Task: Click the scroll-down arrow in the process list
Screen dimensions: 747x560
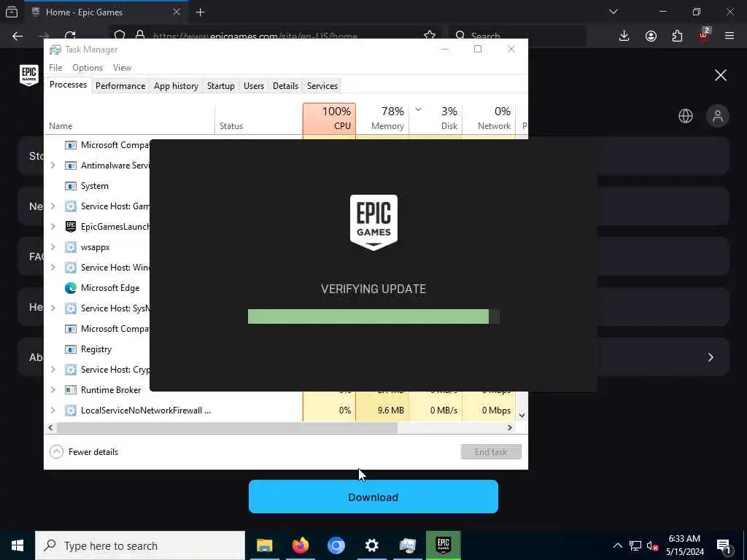Action: 522,415
